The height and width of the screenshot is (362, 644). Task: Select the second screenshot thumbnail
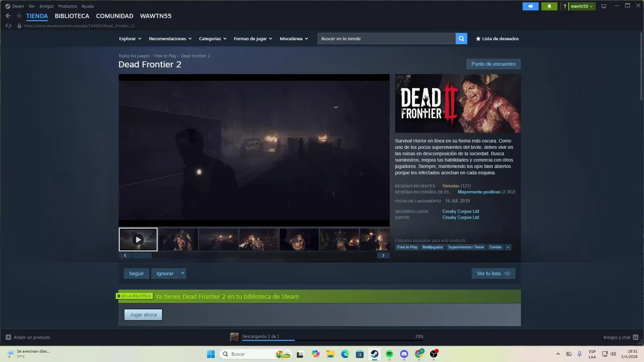pos(178,239)
